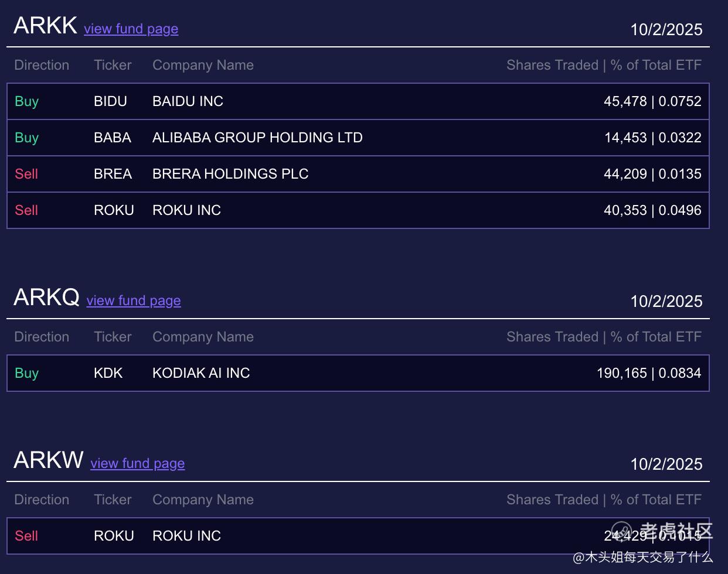Select the ROKU ticker in ARKW table
This screenshot has height=574, width=728.
click(114, 536)
